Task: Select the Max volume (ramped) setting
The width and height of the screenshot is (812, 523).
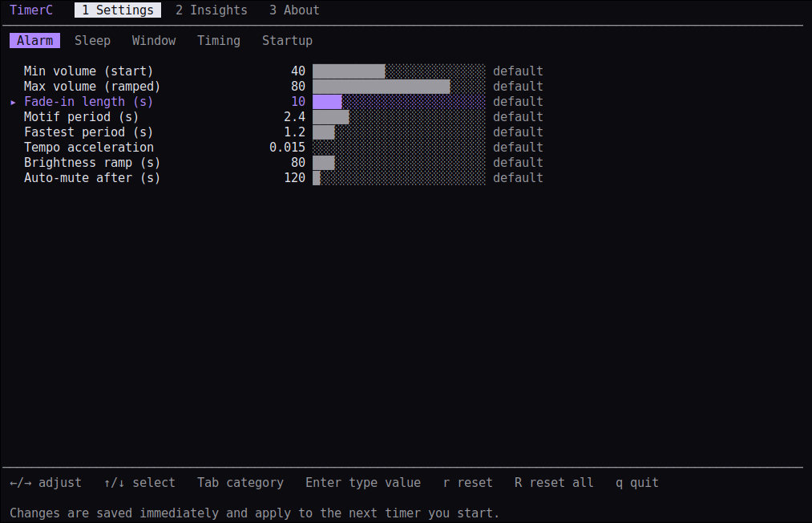Action: (92, 86)
